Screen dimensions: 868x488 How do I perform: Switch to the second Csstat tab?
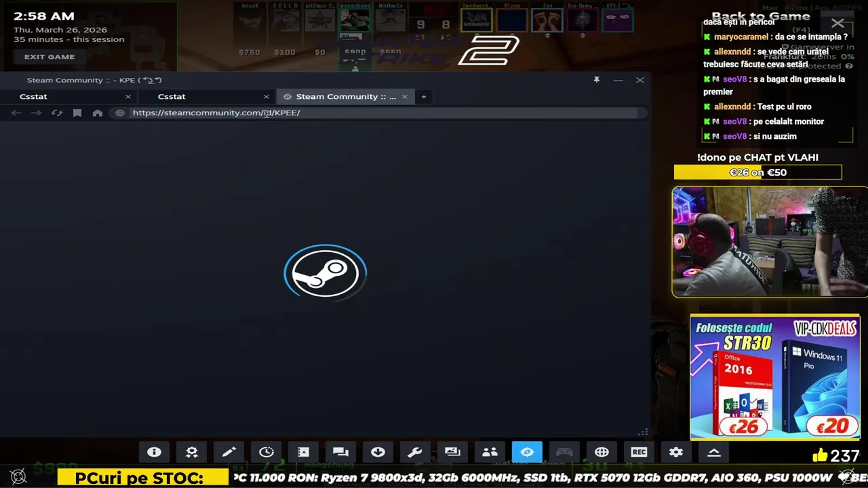207,96
